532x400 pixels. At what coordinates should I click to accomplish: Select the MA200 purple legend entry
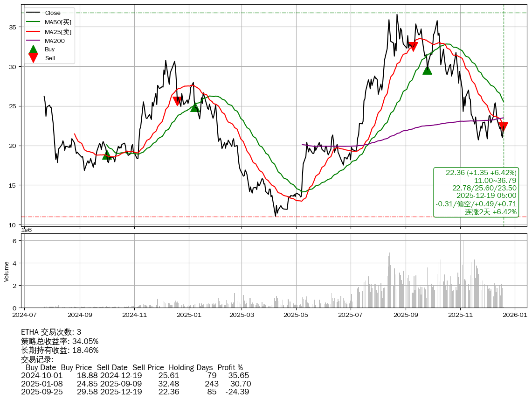[54, 41]
